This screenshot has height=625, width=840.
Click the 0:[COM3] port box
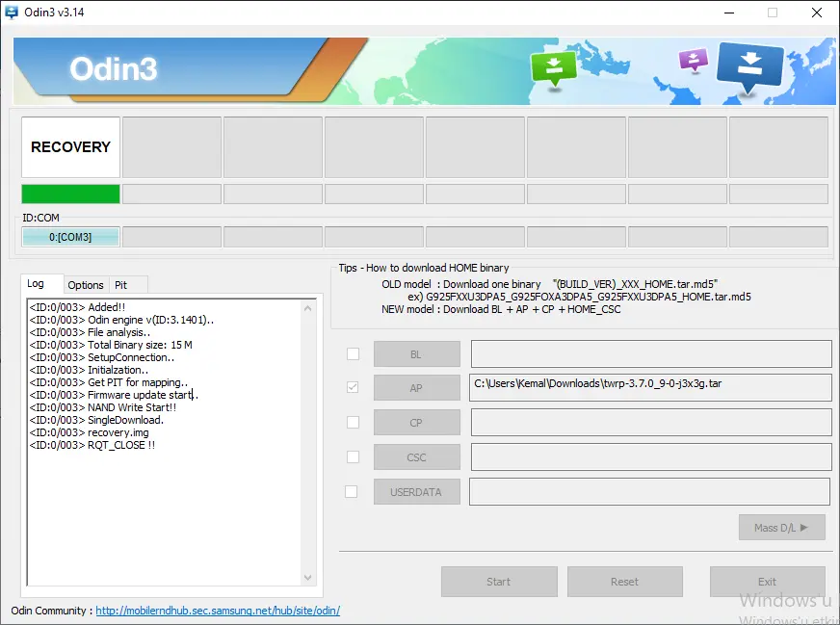click(70, 237)
